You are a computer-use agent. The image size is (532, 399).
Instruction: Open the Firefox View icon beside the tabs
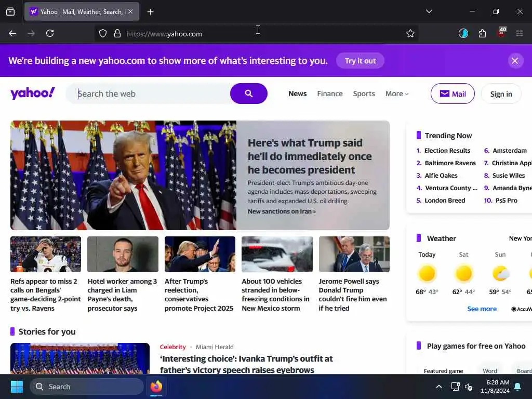10,11
